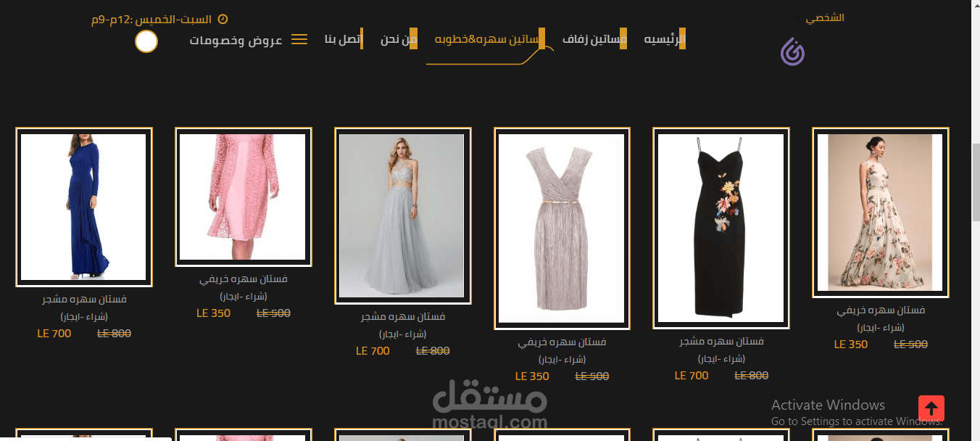Click (شراء -ايجار) label under grey gown
This screenshot has height=441, width=980.
[403, 334]
